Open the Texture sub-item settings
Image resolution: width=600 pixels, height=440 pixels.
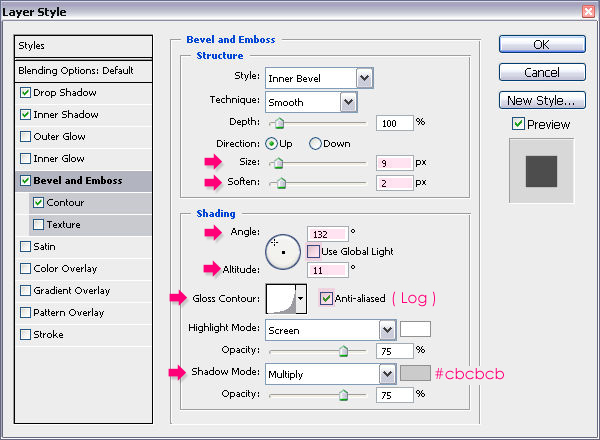pos(64,225)
